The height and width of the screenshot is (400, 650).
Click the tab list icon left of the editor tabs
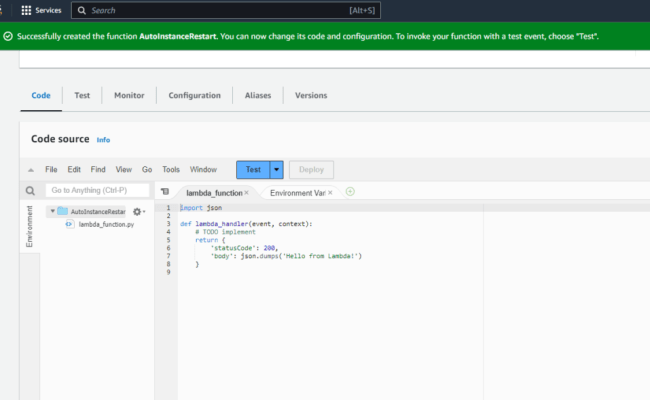(x=165, y=192)
